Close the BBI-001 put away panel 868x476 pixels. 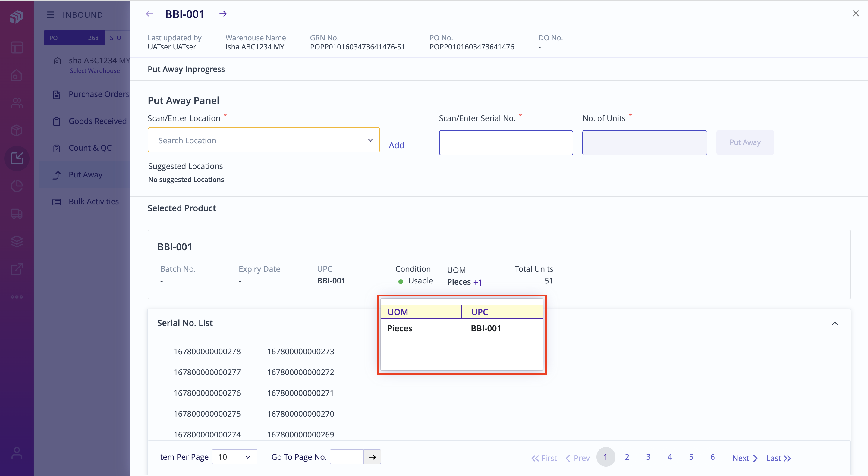[x=856, y=14]
